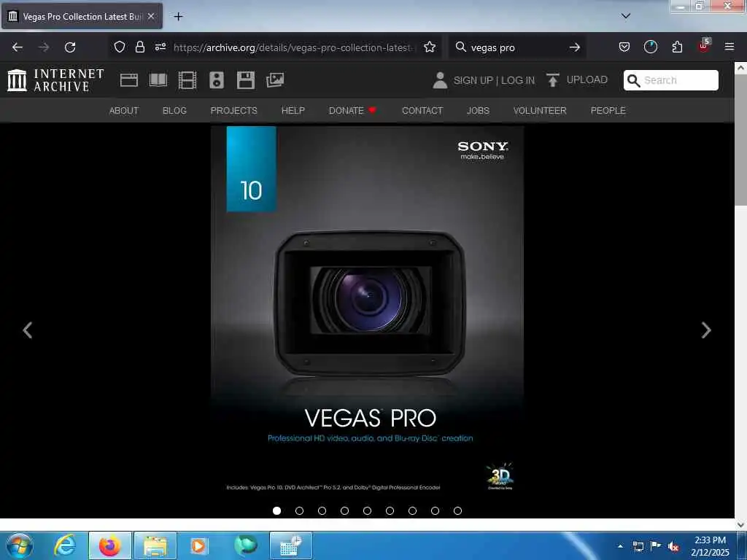Open the Firefox extensions puzzle icon
This screenshot has height=560, width=747.
click(x=677, y=47)
